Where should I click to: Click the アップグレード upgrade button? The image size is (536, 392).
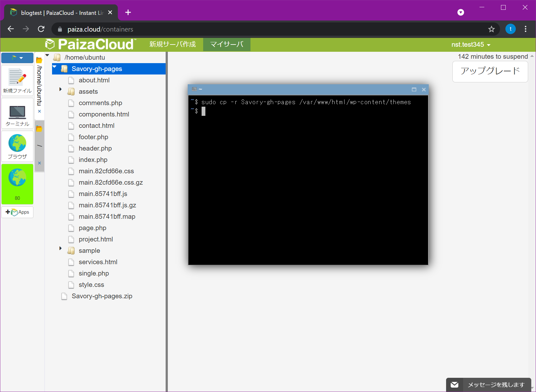490,71
